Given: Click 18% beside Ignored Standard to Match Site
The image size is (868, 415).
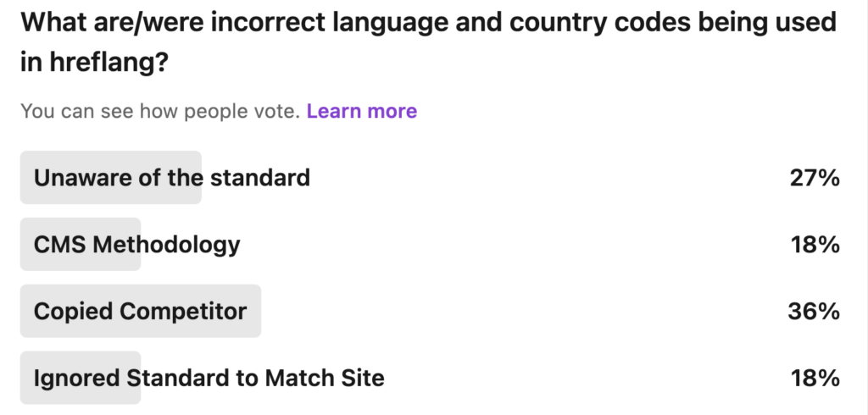Looking at the screenshot, I should pos(815,378).
